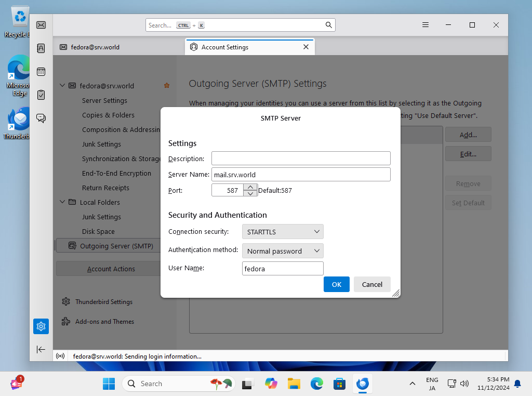Click the Description input field
The image size is (532, 396).
(x=301, y=159)
